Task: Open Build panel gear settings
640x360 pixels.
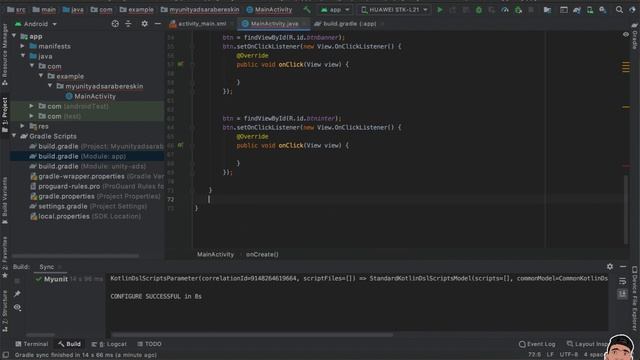Action: tap(610, 267)
